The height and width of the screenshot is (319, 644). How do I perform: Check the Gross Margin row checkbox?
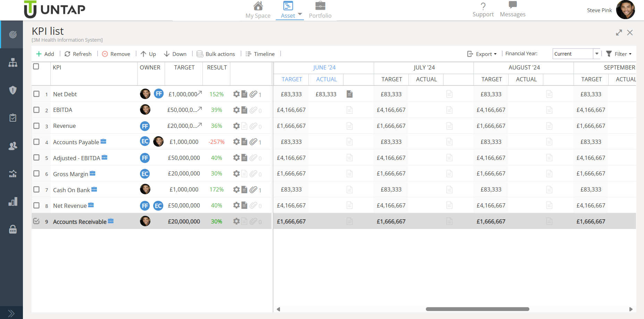coord(36,173)
